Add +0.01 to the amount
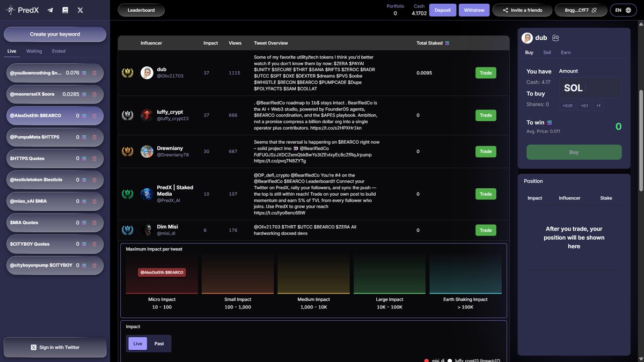This screenshot has width=644, height=362. (567, 106)
